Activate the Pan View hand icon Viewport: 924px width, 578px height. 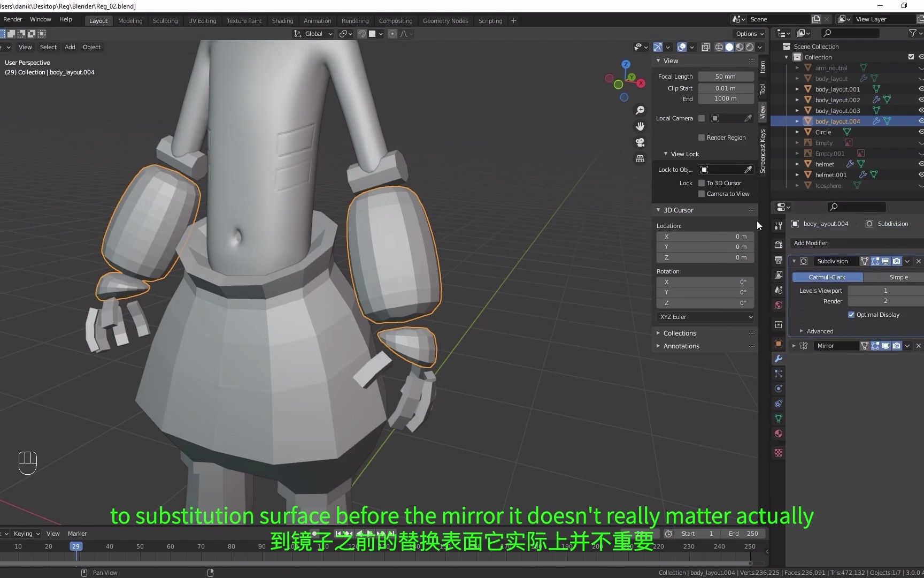click(640, 126)
